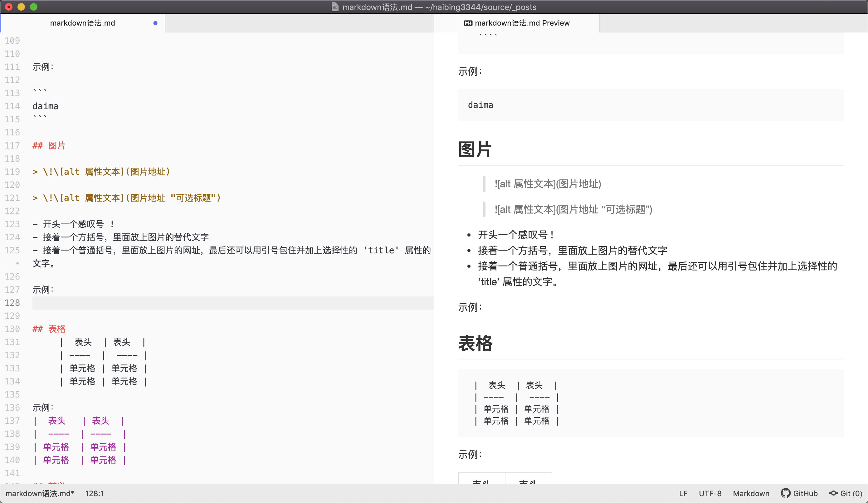Click markdown语法.md* file name in status bar
This screenshot has height=503, width=868.
40,493
